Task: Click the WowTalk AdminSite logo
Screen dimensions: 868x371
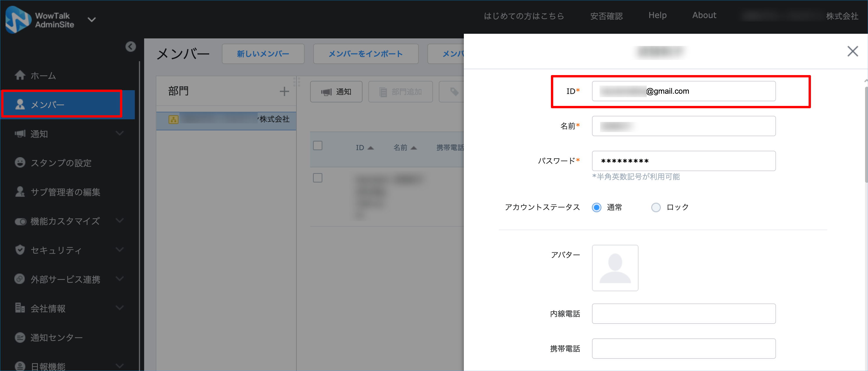Action: [x=40, y=19]
